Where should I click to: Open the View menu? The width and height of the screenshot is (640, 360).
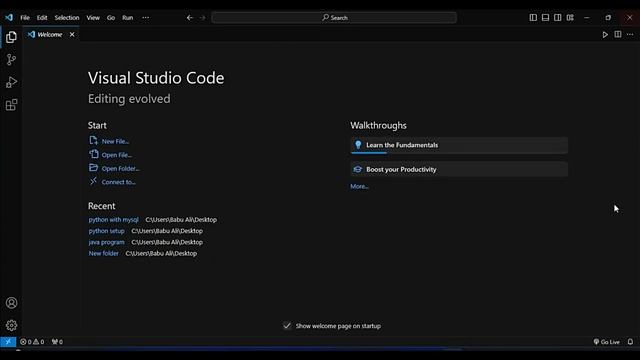coord(93,18)
